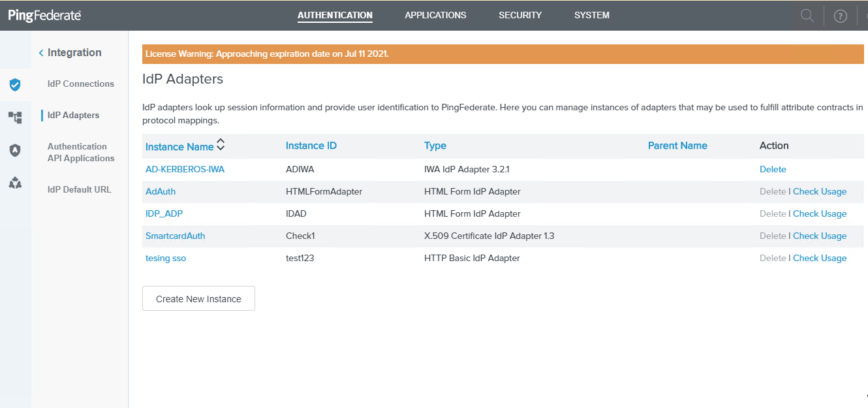This screenshot has height=408, width=868.
Task: Click the IdP Adapters page heading
Action: 183,79
